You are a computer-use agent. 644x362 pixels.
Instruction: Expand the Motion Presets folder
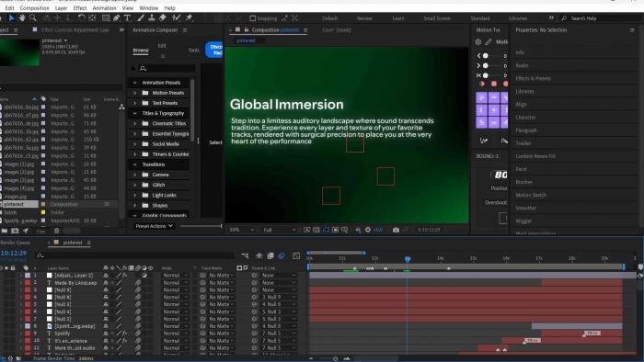tap(134, 93)
